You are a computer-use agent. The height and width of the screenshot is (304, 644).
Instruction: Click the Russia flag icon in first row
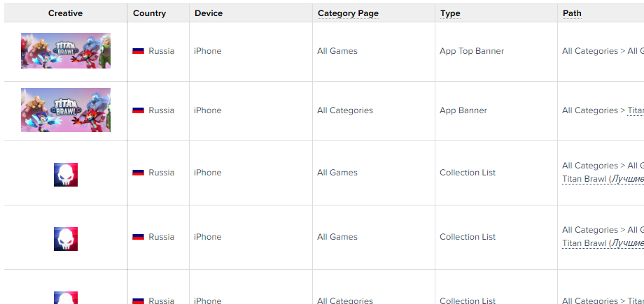click(138, 51)
